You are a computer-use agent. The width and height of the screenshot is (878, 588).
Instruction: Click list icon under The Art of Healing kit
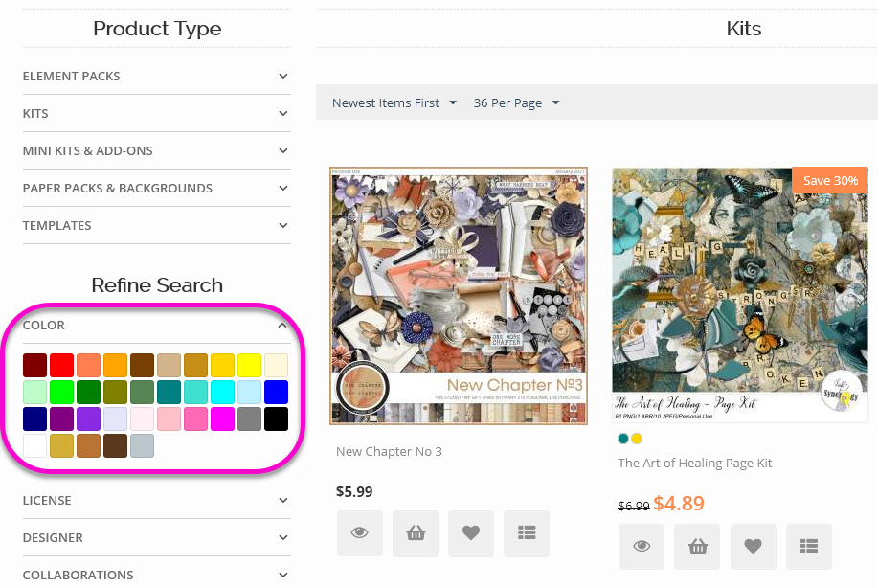tap(808, 546)
